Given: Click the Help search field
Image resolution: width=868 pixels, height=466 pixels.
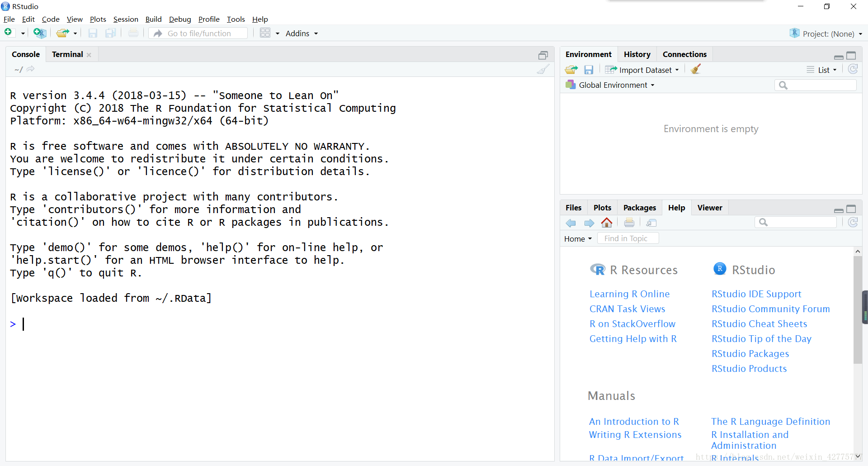Looking at the screenshot, I should click(796, 222).
